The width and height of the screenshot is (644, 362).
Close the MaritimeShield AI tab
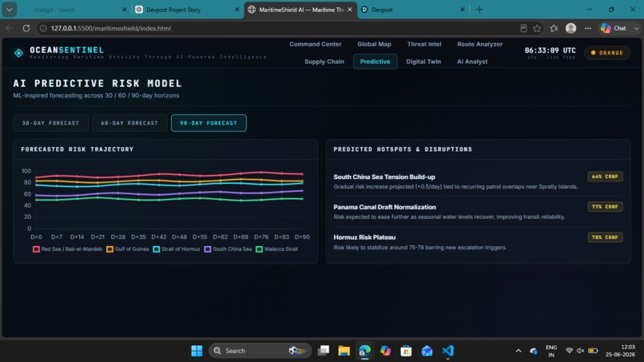349,10
